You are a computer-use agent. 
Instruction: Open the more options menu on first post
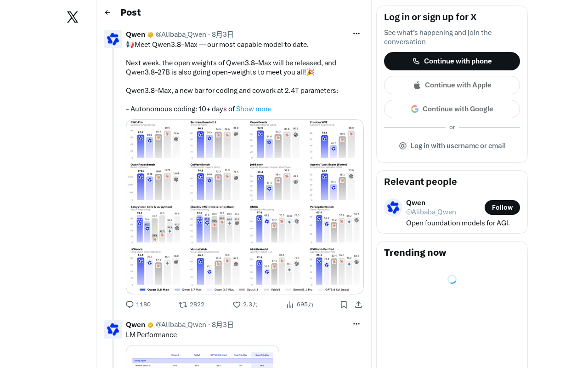click(x=356, y=34)
